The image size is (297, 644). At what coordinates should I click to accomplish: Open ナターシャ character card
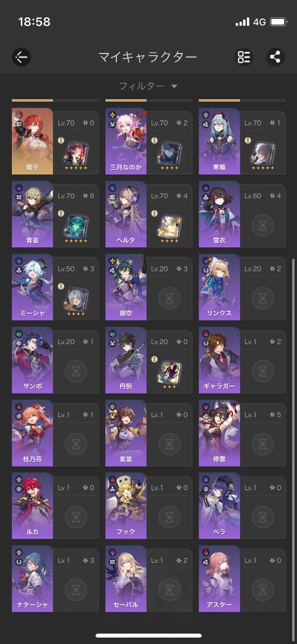(x=55, y=579)
